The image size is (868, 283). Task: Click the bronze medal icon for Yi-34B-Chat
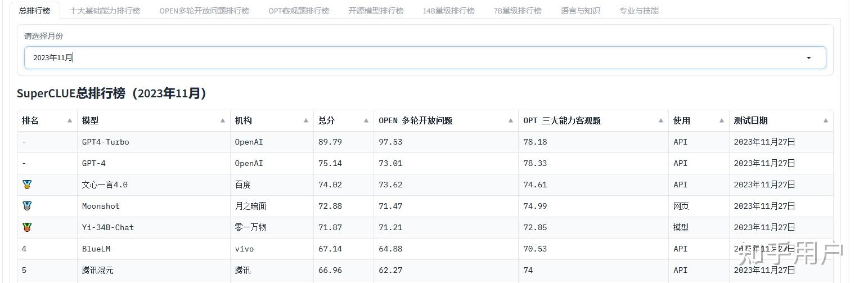tap(27, 227)
